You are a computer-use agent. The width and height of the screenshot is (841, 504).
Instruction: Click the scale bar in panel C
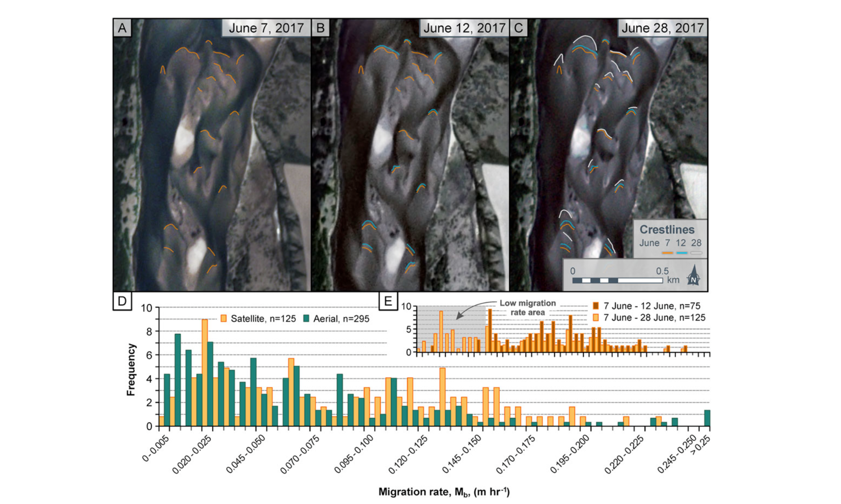coord(618,281)
